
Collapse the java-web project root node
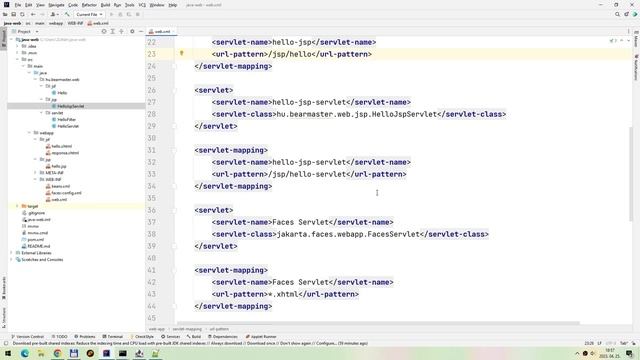tap(11, 40)
